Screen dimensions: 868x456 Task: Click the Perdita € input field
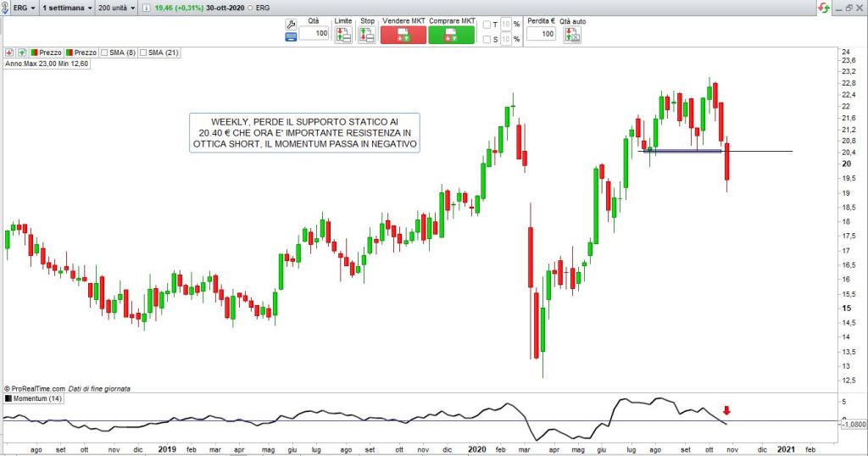(x=541, y=34)
